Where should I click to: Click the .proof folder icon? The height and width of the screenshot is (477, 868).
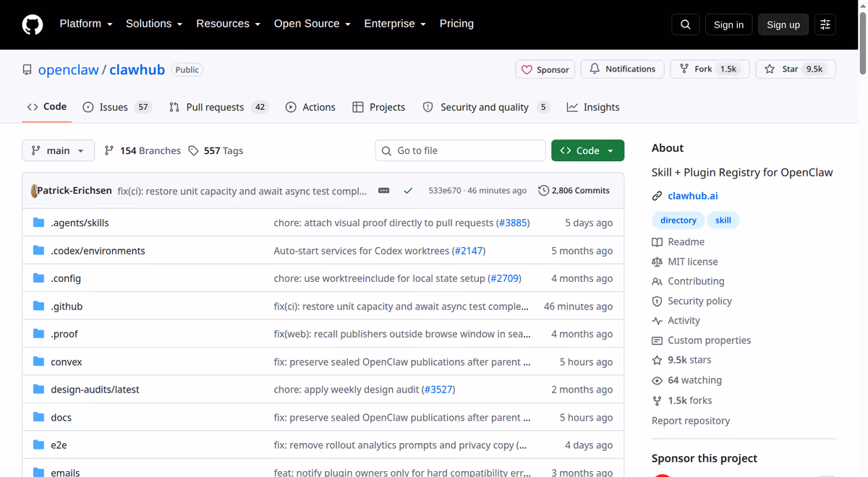(39, 334)
